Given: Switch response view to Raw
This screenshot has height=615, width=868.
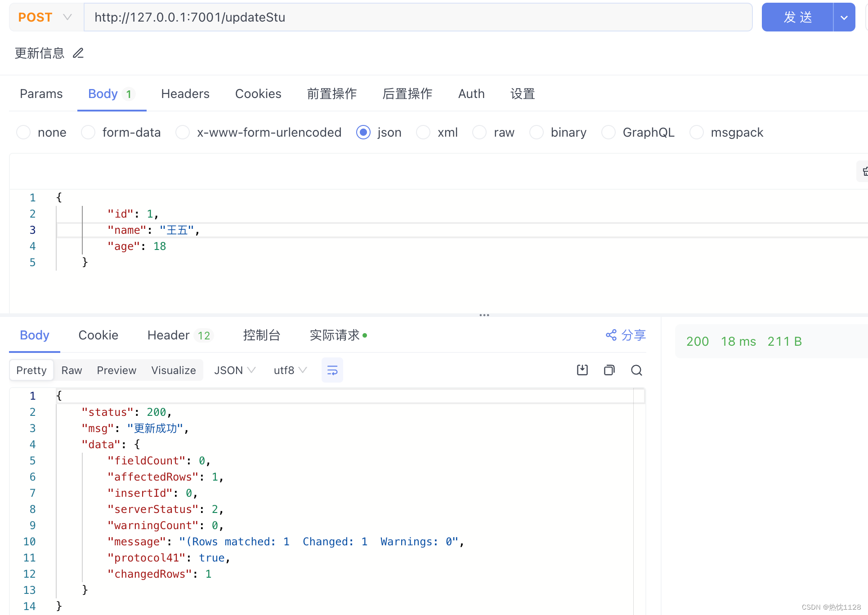Looking at the screenshot, I should pyautogui.click(x=72, y=370).
